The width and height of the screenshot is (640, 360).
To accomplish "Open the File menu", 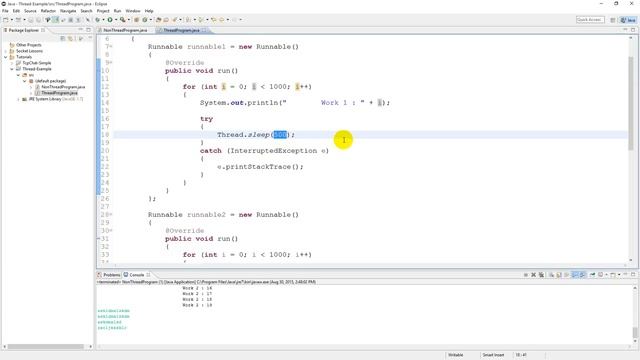I will [5, 11].
